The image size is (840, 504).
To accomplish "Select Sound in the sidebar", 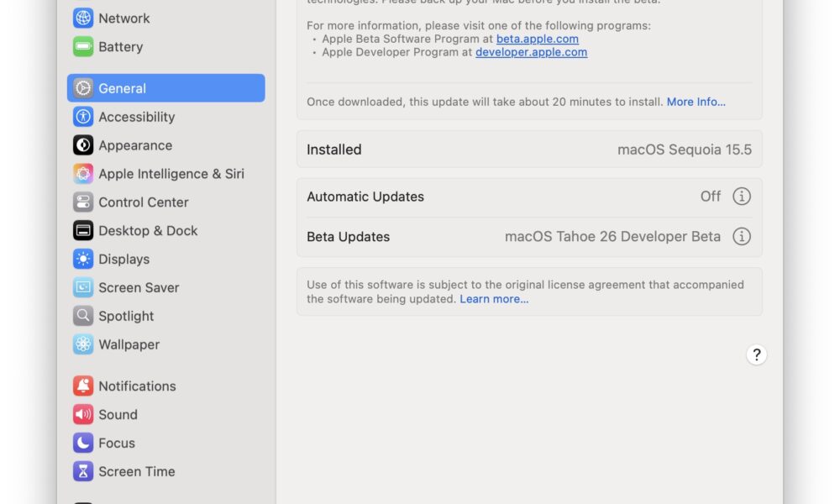I will pyautogui.click(x=166, y=415).
